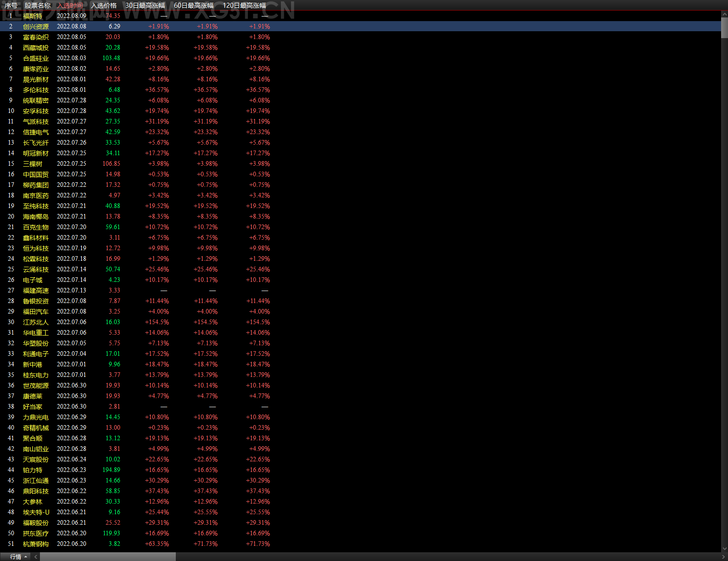Select stock 松霖科技
The height and width of the screenshot is (561, 728).
[36, 259]
